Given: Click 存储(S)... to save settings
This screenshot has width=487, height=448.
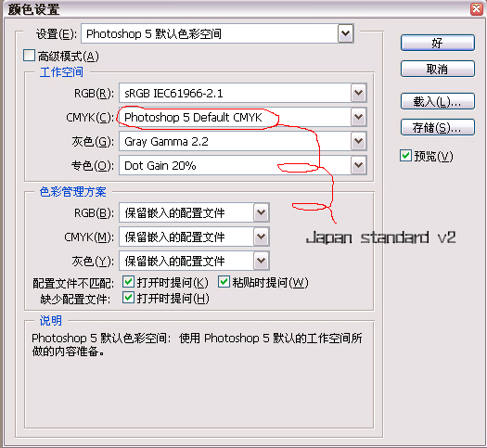Looking at the screenshot, I should pos(437,127).
